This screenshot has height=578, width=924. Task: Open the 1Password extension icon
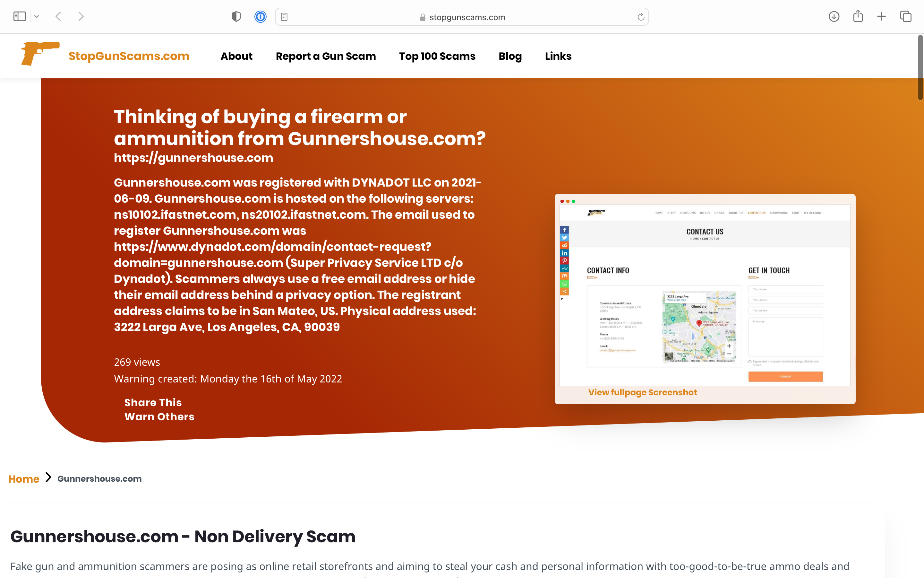261,16
